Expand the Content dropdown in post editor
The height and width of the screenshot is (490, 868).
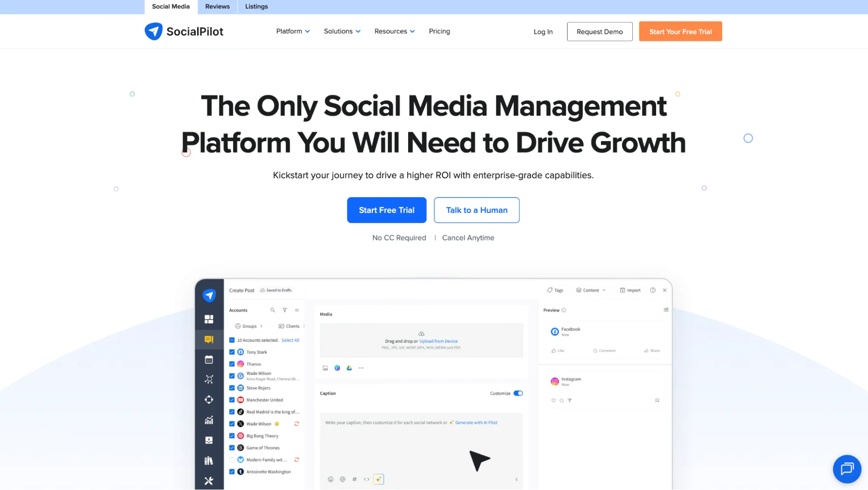591,290
